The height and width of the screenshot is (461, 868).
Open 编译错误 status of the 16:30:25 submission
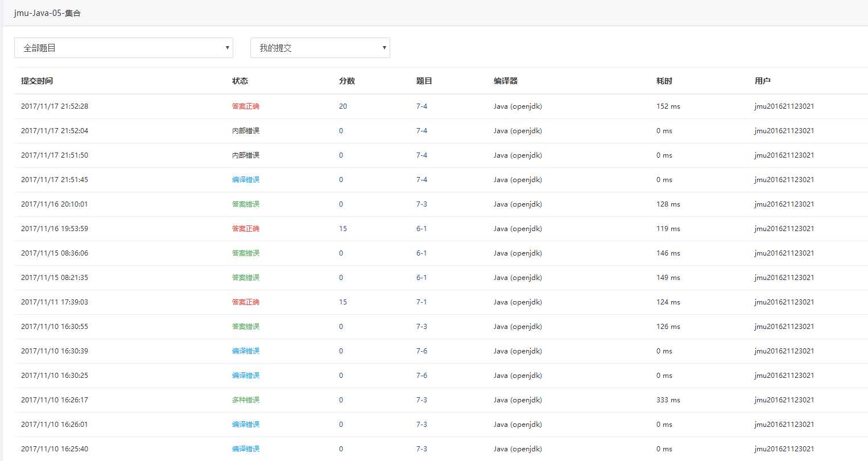(x=246, y=376)
